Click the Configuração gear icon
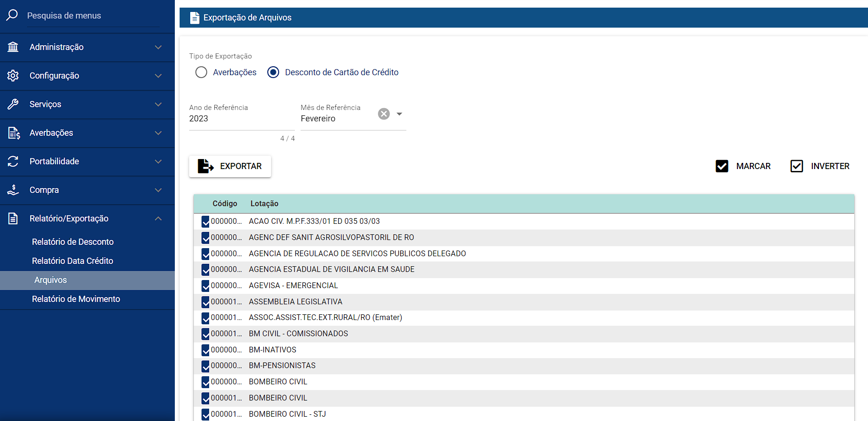This screenshot has height=421, width=868. [x=13, y=75]
